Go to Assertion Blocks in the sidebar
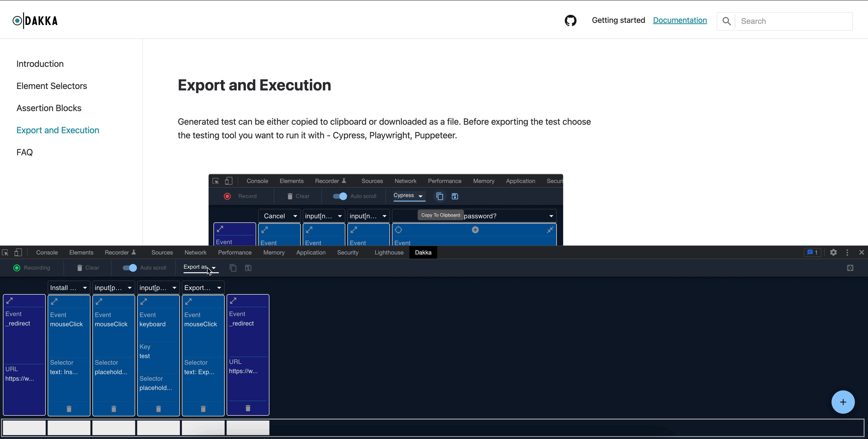 coord(49,108)
